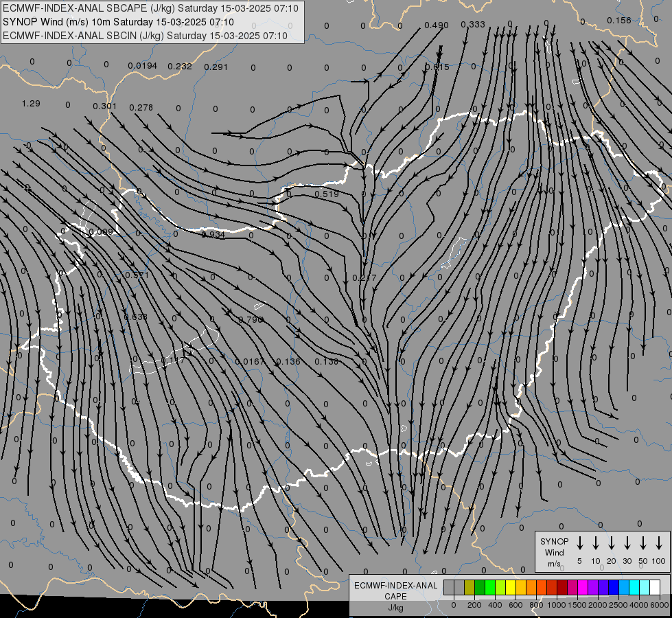Viewport: 672px width, 618px height.
Task: Click the 0.232 CAPE value on map
Action: 180,66
